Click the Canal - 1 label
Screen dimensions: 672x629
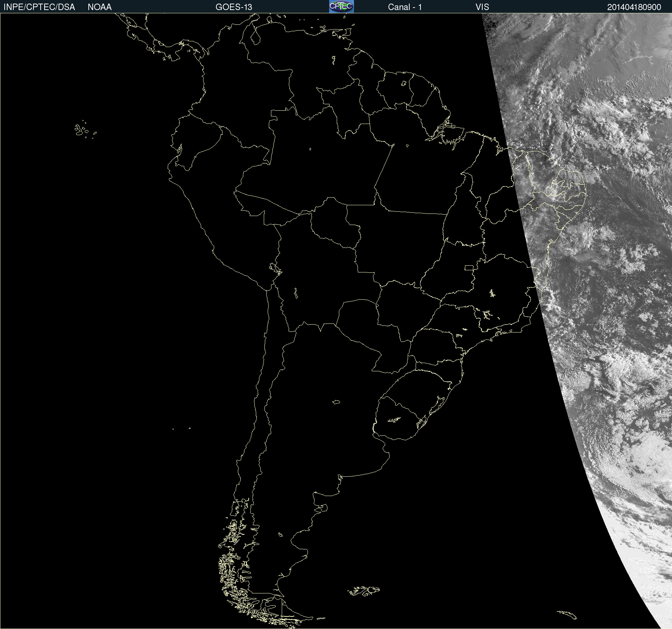(x=405, y=7)
